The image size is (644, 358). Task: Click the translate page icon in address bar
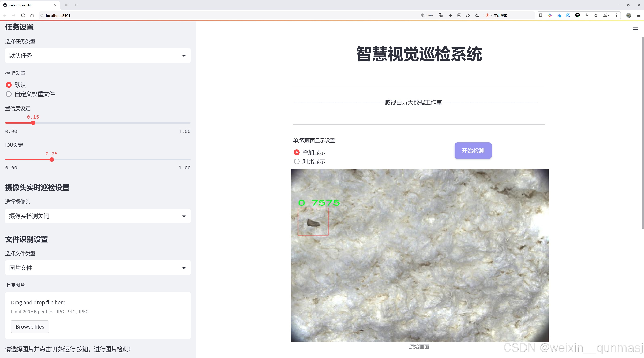[441, 15]
